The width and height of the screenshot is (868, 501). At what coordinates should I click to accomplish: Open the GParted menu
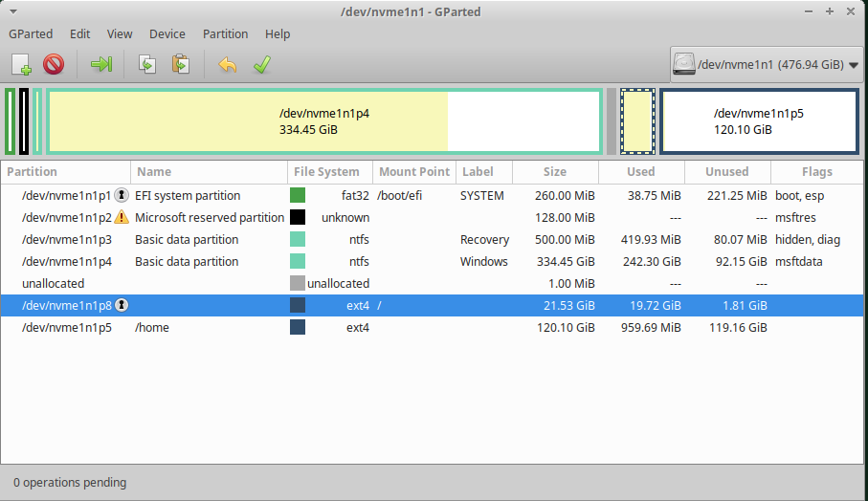[x=31, y=33]
